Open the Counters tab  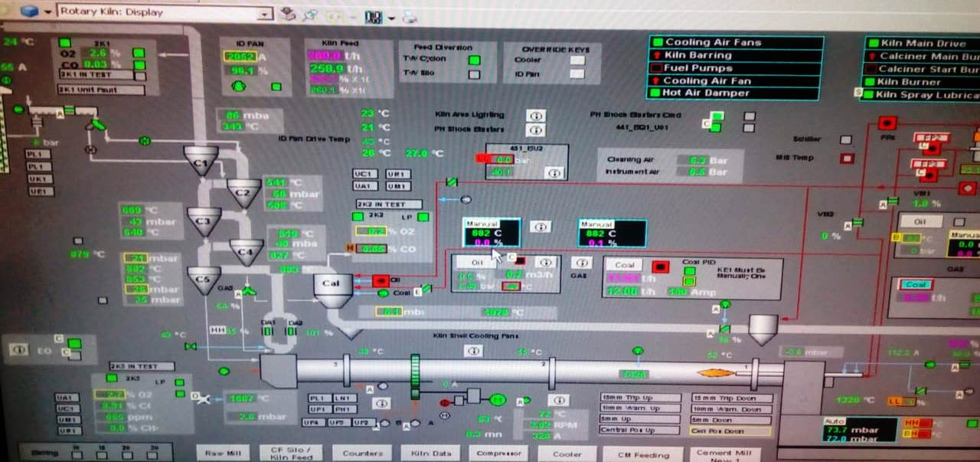pyautogui.click(x=362, y=454)
